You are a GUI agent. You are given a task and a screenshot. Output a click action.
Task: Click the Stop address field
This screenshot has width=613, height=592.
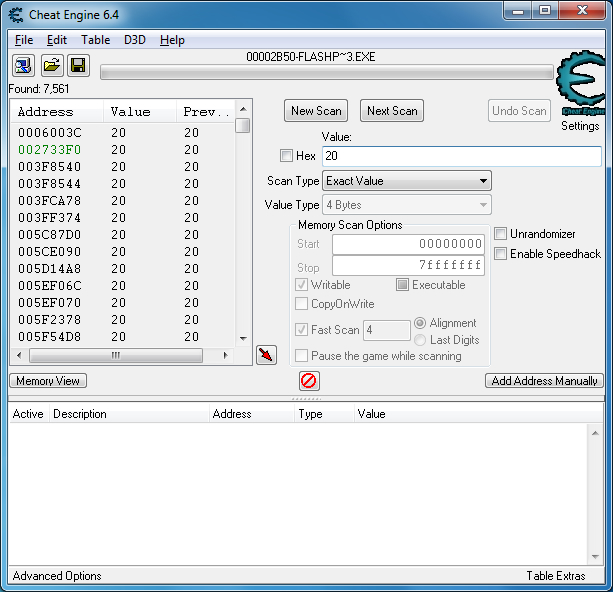[x=408, y=266]
